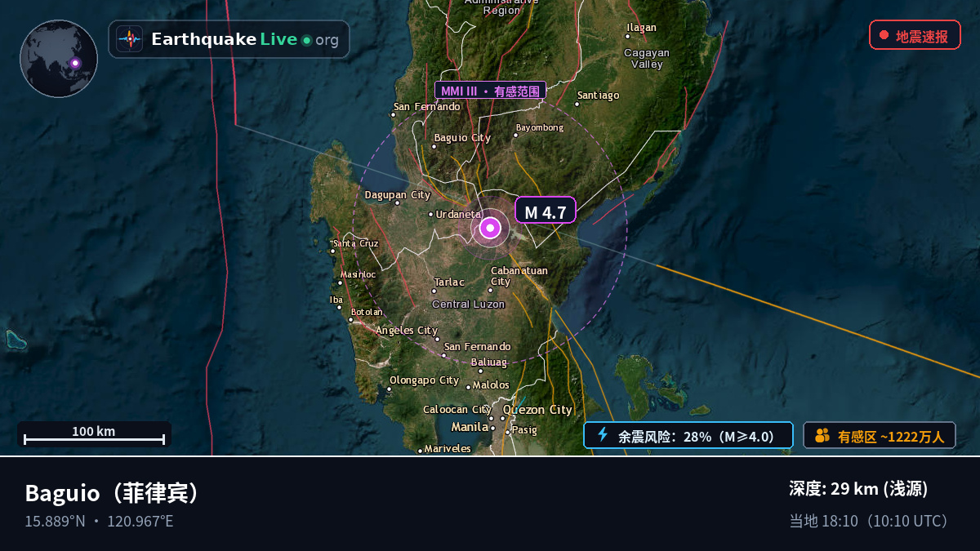Click the Baguio（菲律宾）location heading

coord(113,493)
